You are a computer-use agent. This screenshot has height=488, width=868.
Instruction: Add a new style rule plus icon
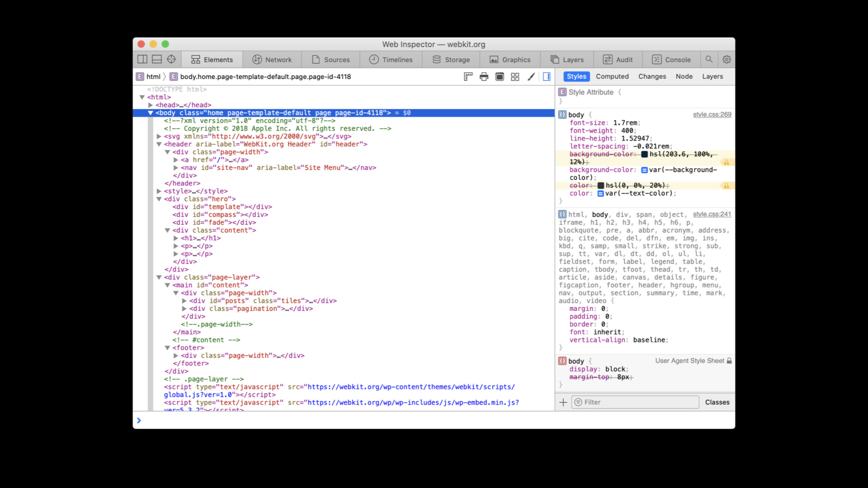tap(563, 402)
